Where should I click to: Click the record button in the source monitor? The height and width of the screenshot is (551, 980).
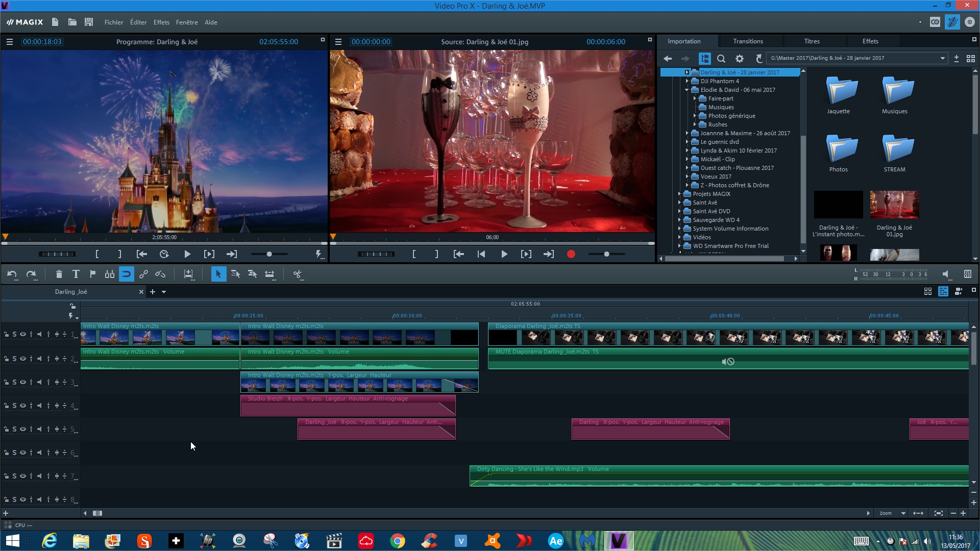(x=571, y=254)
